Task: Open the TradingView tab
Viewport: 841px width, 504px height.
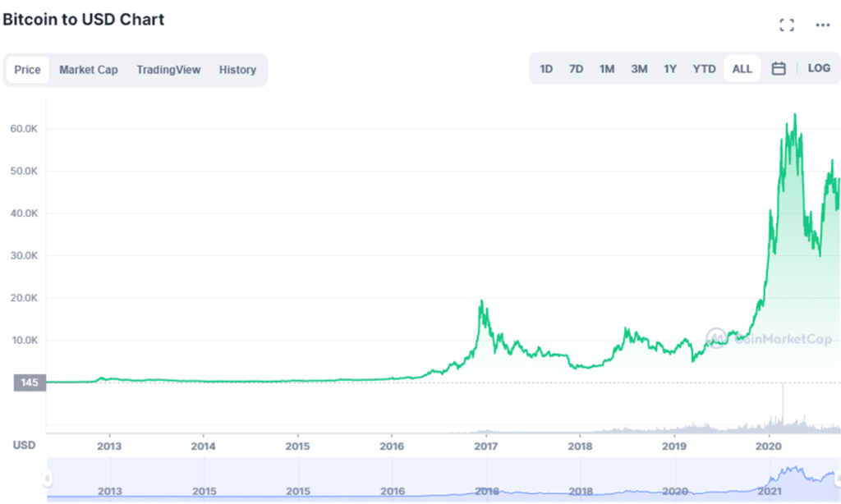Action: 168,70
